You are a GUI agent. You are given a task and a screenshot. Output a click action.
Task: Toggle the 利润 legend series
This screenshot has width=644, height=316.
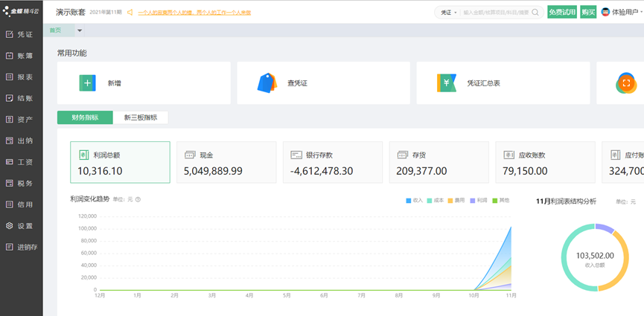479,200
